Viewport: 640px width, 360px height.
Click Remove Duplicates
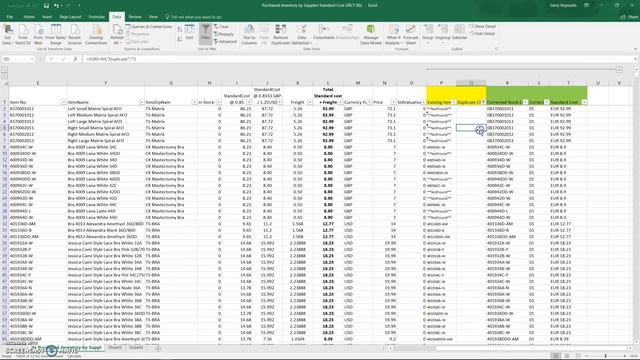[280, 34]
